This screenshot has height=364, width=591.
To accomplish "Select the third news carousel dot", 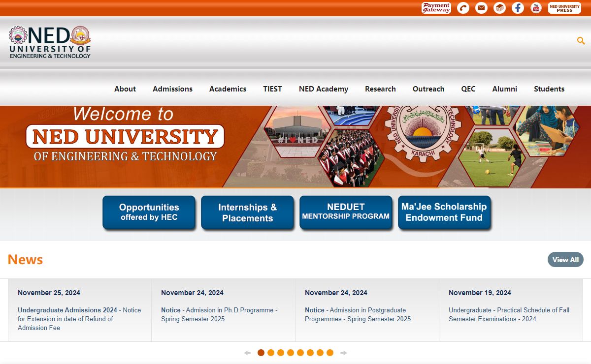I will (x=281, y=353).
